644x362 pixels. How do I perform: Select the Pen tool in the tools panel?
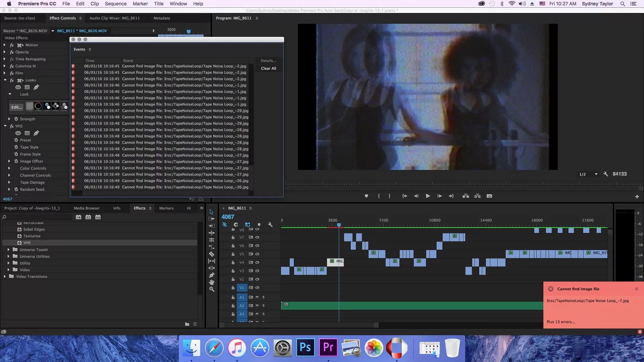pos(212,275)
